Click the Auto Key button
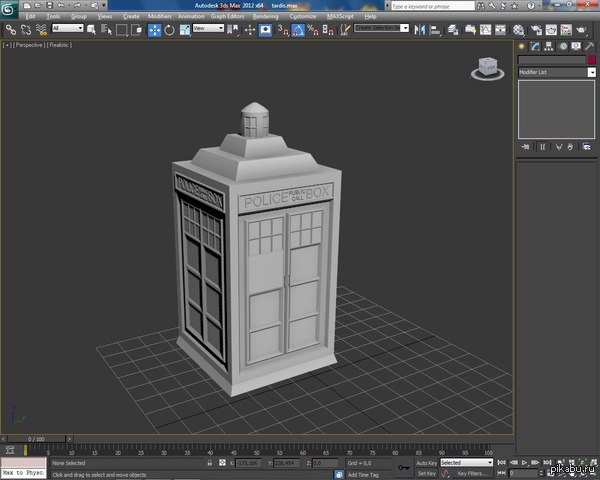600x480 pixels. [426, 463]
